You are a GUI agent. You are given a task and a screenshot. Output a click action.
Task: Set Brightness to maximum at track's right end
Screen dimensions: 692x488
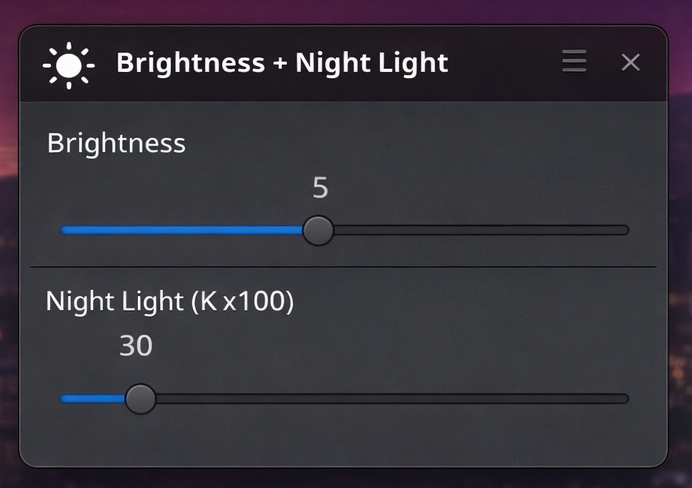[626, 230]
